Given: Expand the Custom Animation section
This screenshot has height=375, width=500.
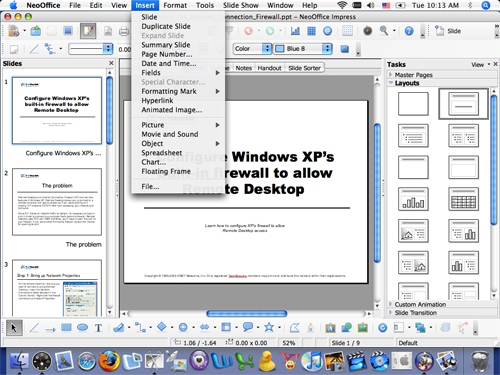Looking at the screenshot, I should coord(420,304).
